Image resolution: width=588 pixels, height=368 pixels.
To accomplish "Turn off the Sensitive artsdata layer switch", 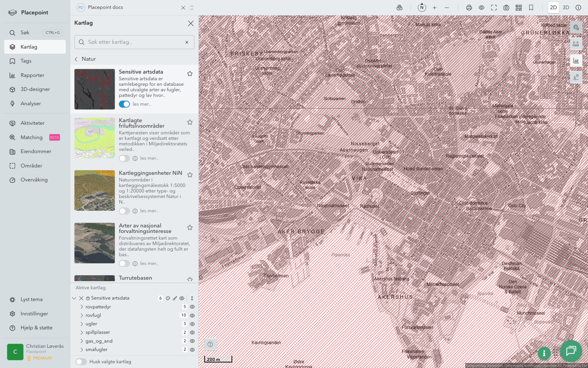I will (124, 104).
